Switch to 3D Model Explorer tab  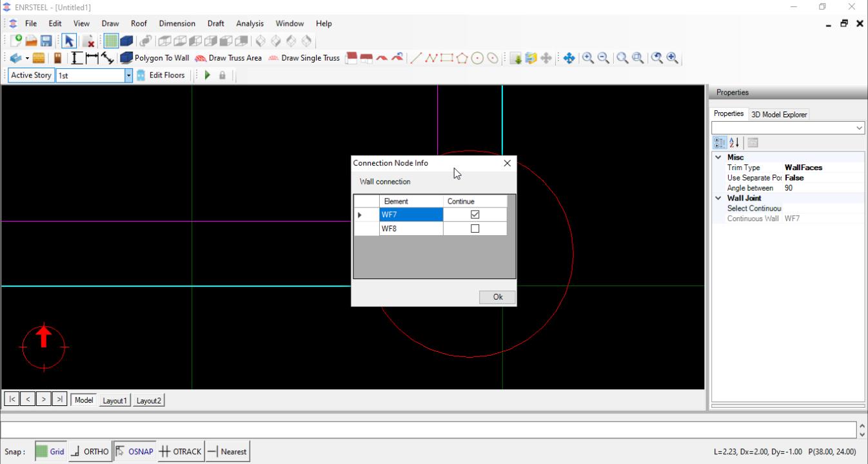point(778,115)
